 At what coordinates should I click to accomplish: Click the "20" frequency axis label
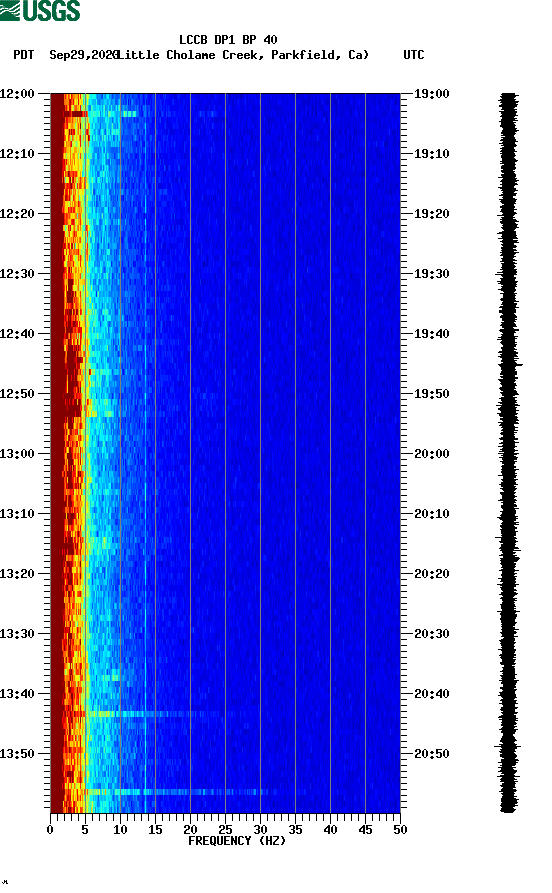point(190,830)
